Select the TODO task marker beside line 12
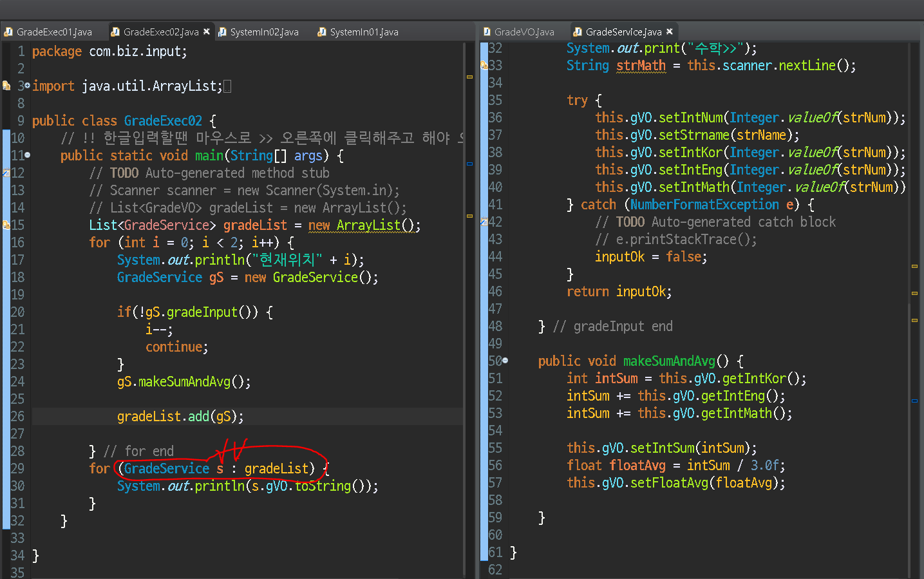 pyautogui.click(x=6, y=173)
